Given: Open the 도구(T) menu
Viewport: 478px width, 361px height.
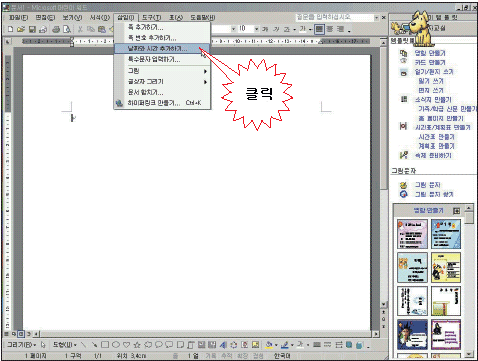Looking at the screenshot, I should coord(152,17).
